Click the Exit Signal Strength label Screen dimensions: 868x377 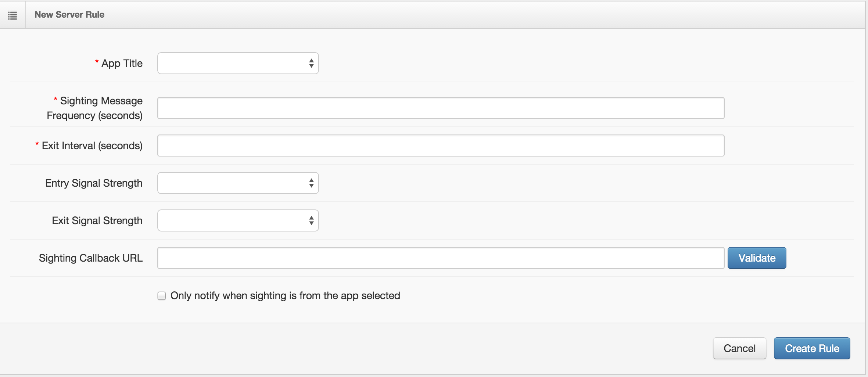tap(97, 221)
